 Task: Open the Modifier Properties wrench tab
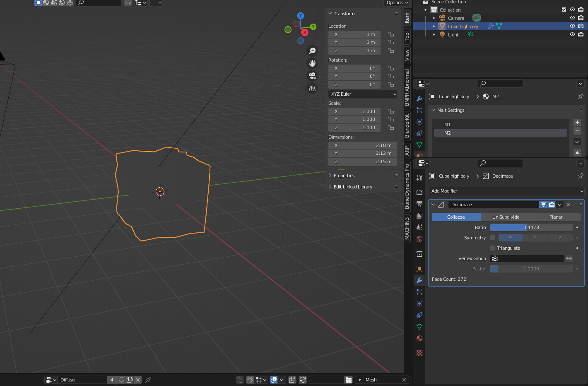[x=419, y=280]
